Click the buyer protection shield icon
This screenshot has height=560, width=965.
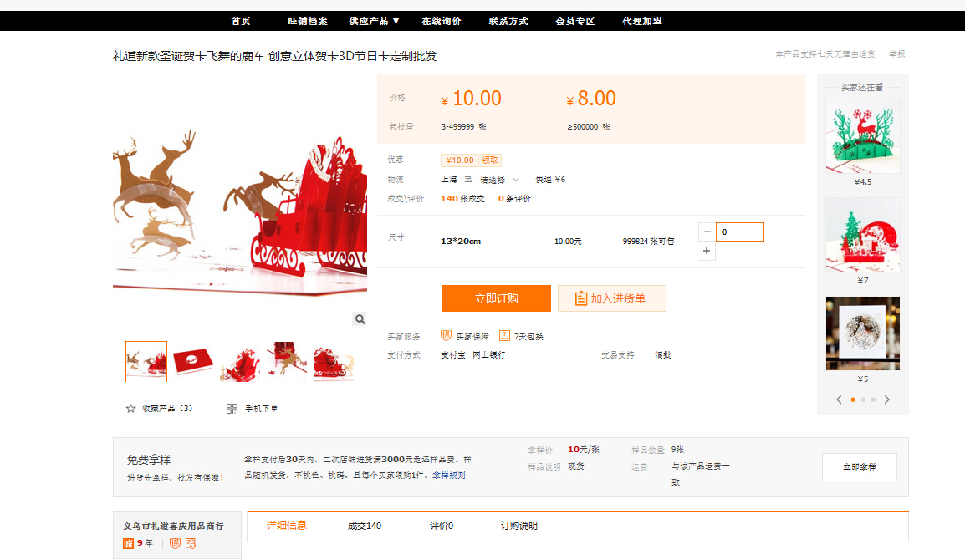(x=446, y=336)
